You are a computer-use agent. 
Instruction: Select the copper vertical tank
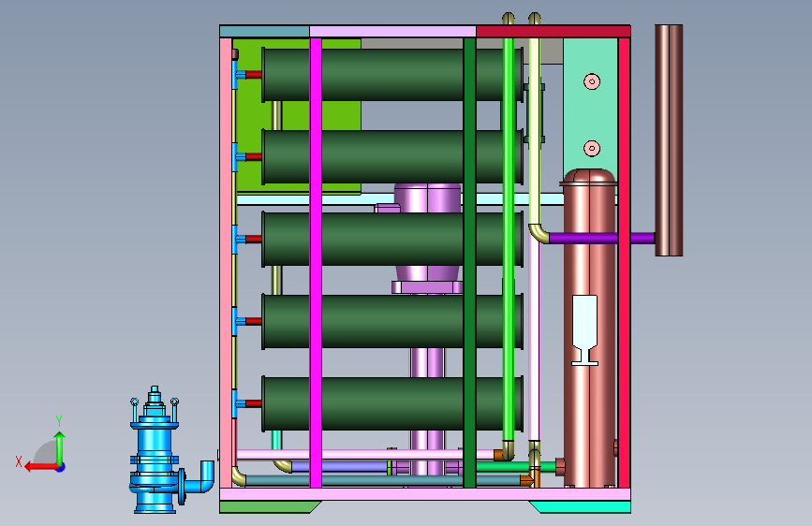click(x=589, y=329)
